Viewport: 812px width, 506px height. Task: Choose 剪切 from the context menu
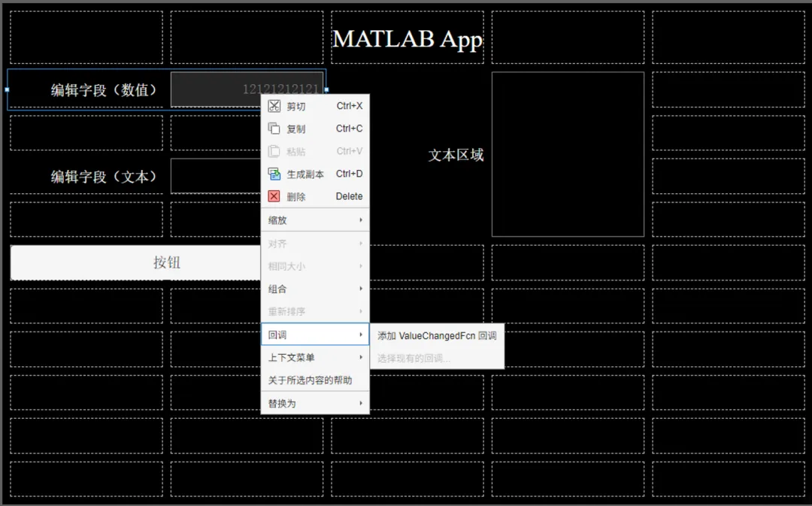[315, 106]
